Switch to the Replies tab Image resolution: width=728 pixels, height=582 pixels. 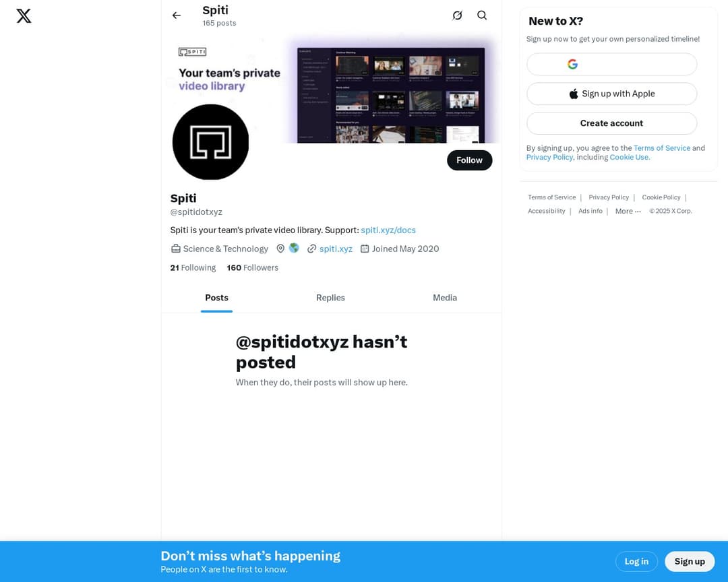(x=330, y=298)
